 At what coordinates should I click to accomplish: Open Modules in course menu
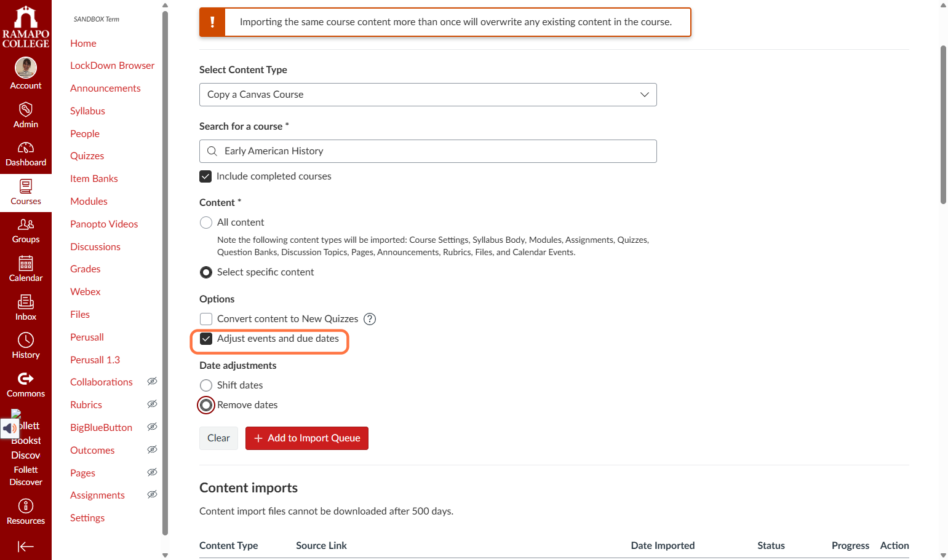coord(89,201)
